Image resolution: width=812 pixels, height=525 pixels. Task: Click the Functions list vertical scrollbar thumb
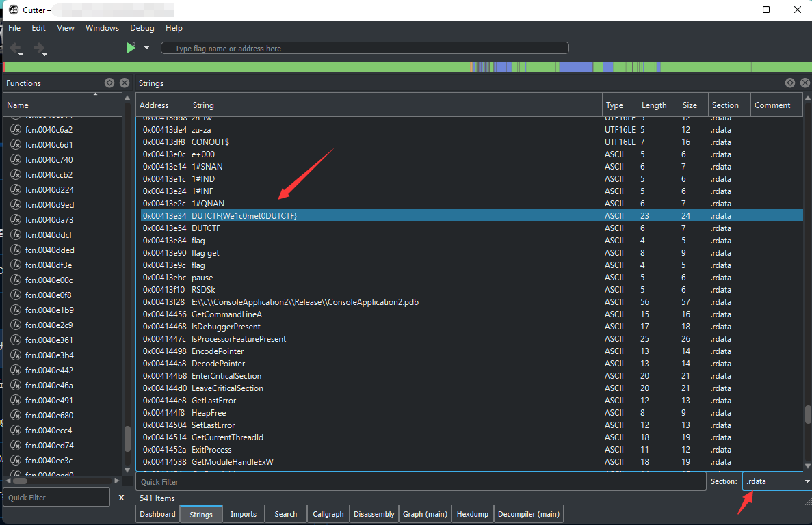click(127, 439)
